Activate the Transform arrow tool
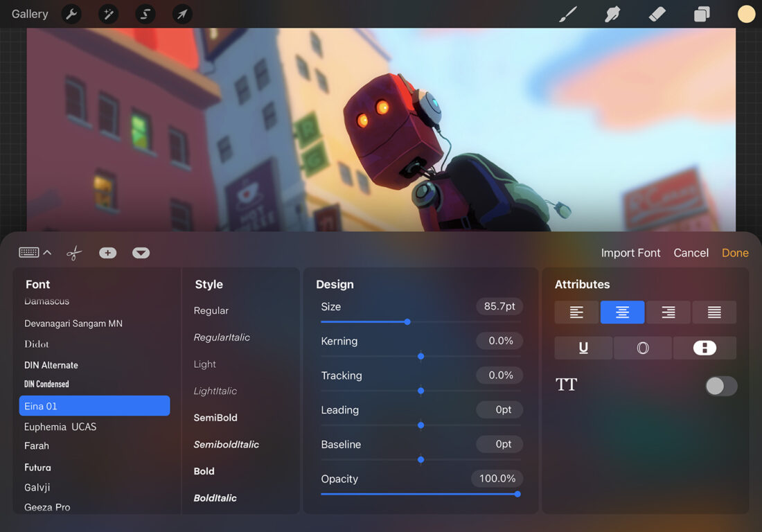This screenshot has height=532, width=762. coord(182,14)
